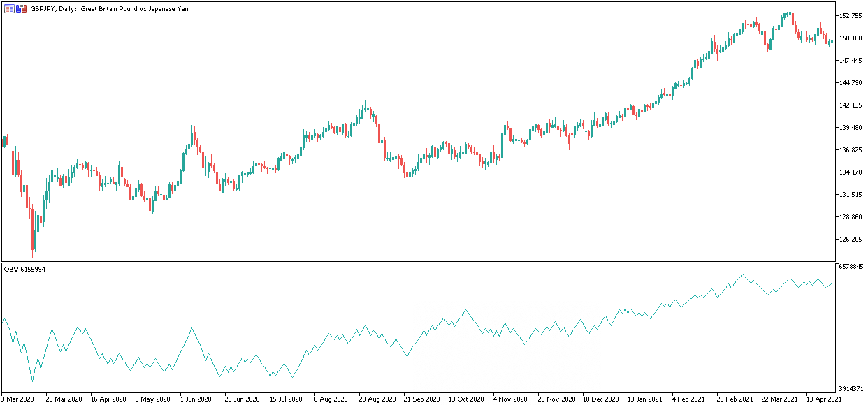The height and width of the screenshot is (405, 868).
Task: Click the 134.170 price scale label
Action: pyautogui.click(x=850, y=172)
